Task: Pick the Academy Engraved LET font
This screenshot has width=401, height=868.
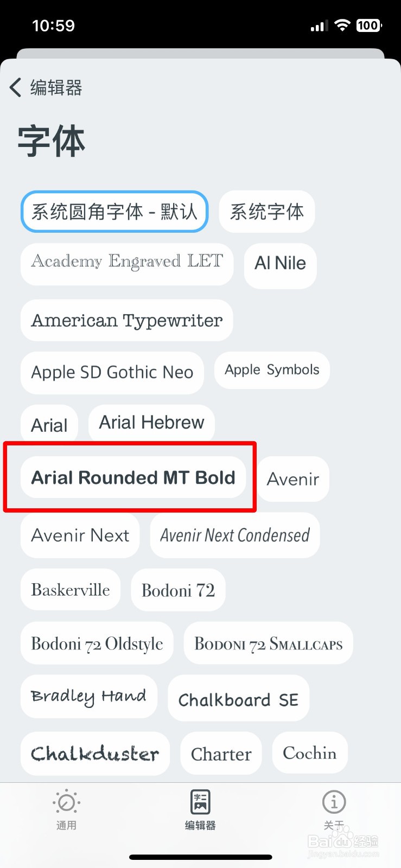Action: click(x=127, y=263)
